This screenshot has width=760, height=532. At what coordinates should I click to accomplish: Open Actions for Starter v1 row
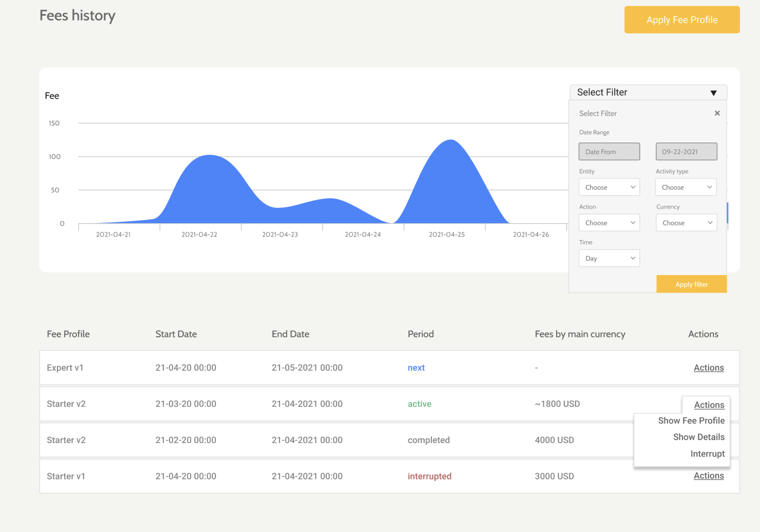(x=709, y=476)
